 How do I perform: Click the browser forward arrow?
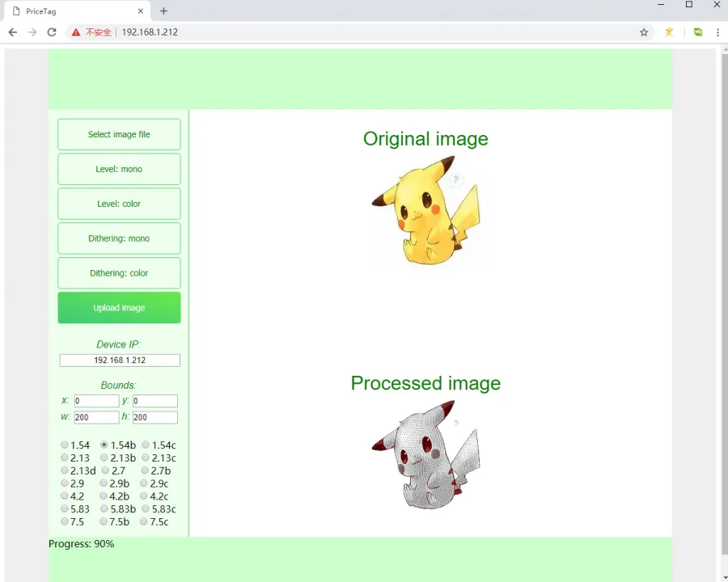click(32, 32)
